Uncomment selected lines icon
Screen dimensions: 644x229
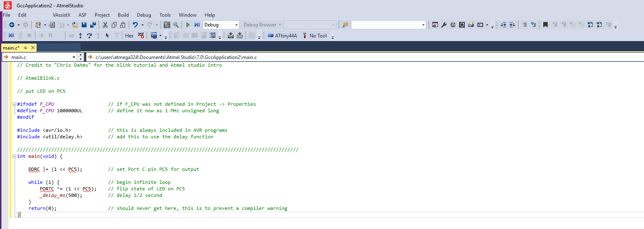[533, 25]
